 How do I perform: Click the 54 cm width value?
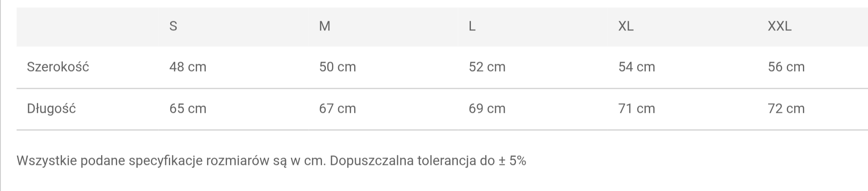(637, 67)
